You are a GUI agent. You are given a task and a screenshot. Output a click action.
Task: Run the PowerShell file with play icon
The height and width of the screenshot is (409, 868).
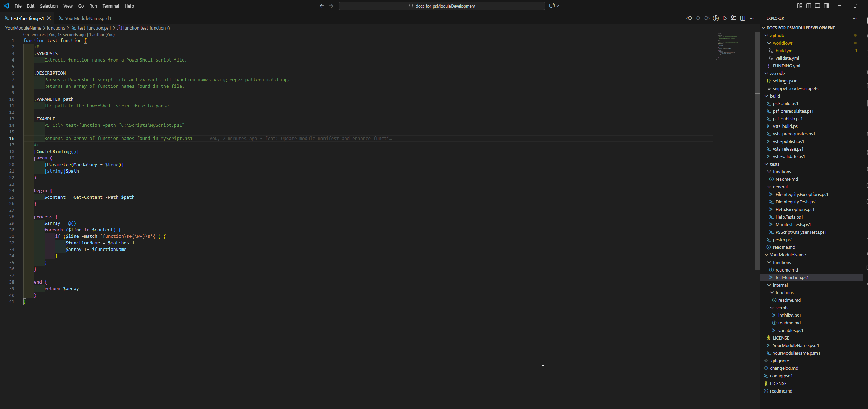point(725,18)
